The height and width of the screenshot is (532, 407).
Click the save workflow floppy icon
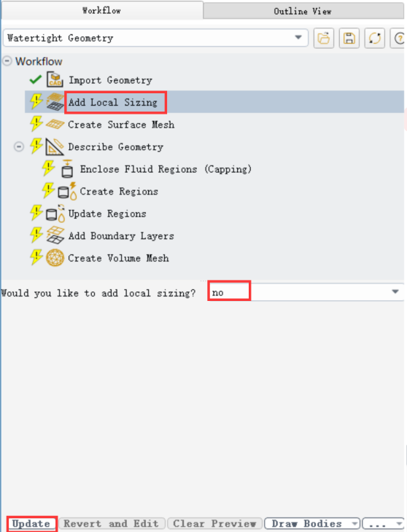coord(349,38)
